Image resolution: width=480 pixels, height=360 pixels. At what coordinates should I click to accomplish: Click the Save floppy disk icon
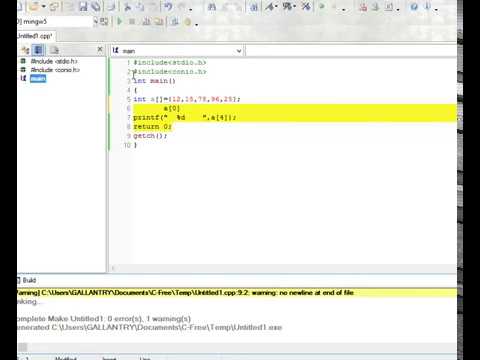(x=83, y=6)
